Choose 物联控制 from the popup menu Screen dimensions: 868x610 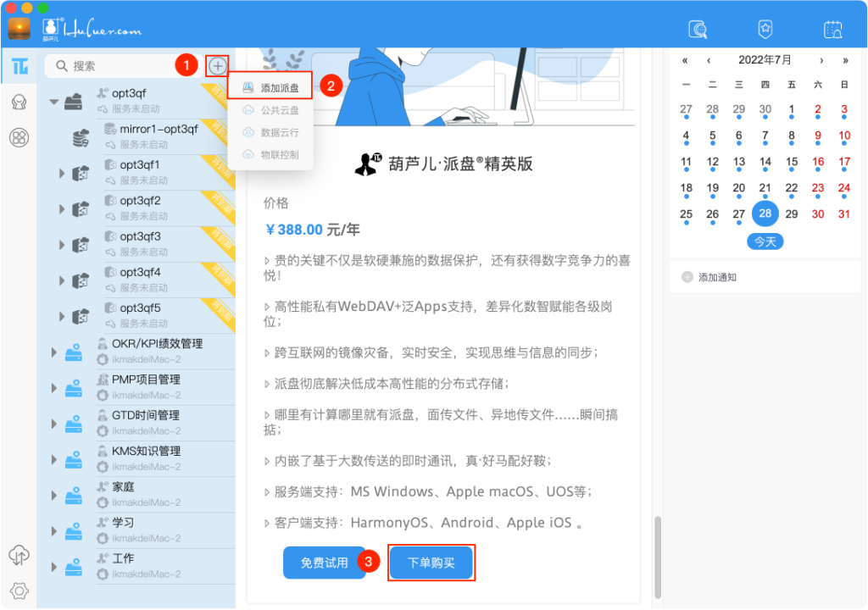pos(270,154)
